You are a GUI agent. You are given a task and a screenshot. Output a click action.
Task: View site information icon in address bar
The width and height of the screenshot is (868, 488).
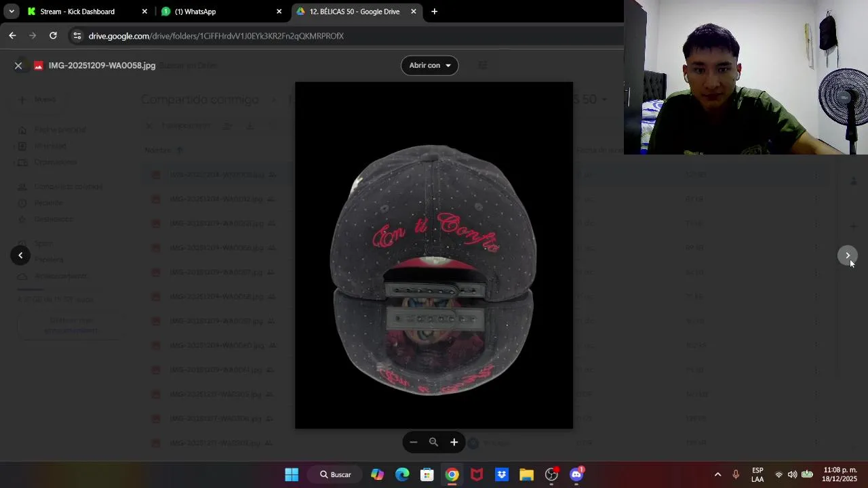tap(77, 36)
